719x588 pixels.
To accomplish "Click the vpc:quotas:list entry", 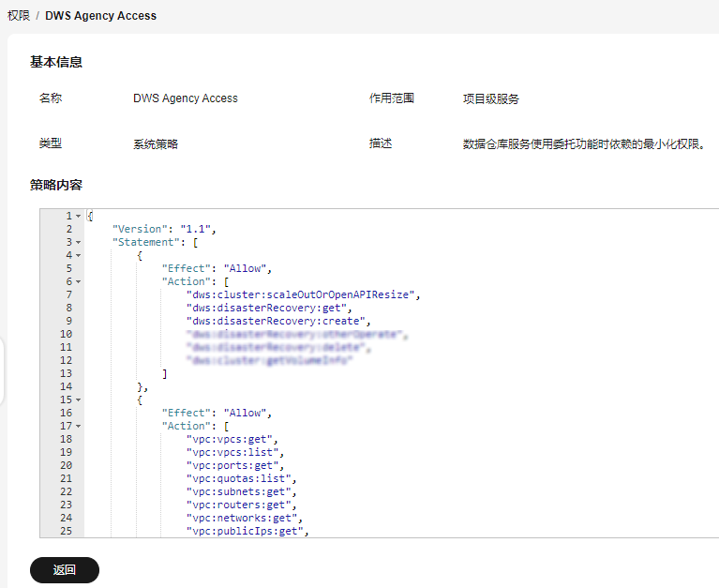I will coord(241,479).
